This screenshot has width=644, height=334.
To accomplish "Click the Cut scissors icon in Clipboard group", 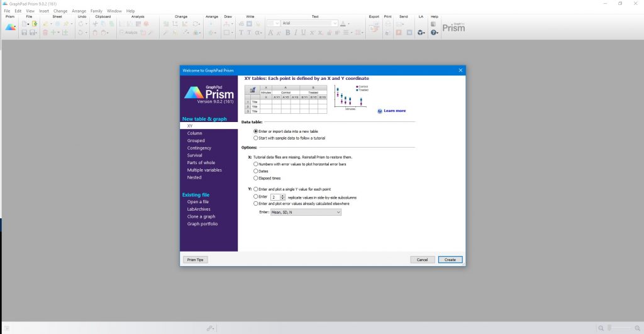I will (x=95, y=24).
